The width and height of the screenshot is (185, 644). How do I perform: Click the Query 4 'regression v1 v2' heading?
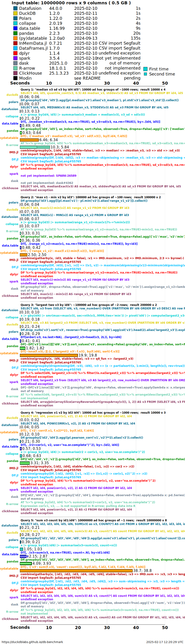93,413
